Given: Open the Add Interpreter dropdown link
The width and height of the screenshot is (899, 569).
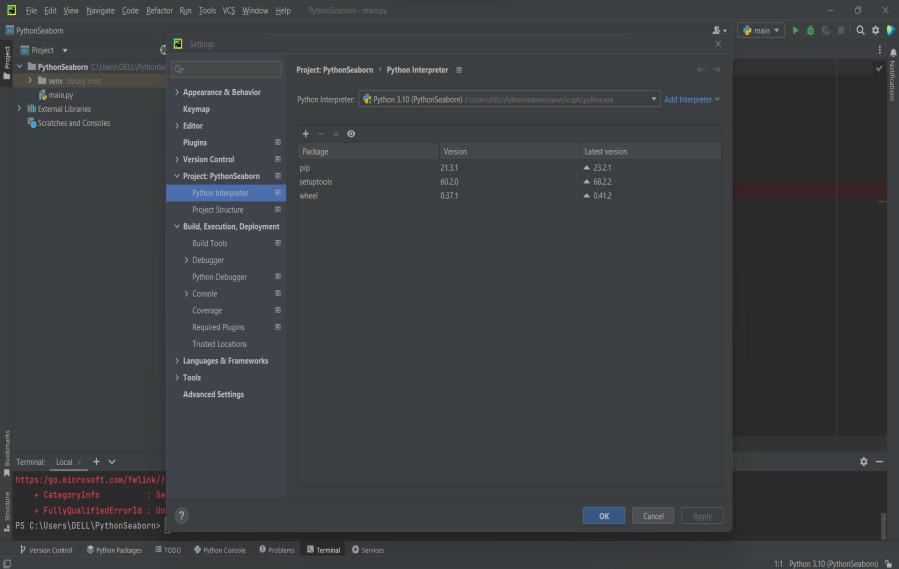Looking at the screenshot, I should (x=691, y=100).
